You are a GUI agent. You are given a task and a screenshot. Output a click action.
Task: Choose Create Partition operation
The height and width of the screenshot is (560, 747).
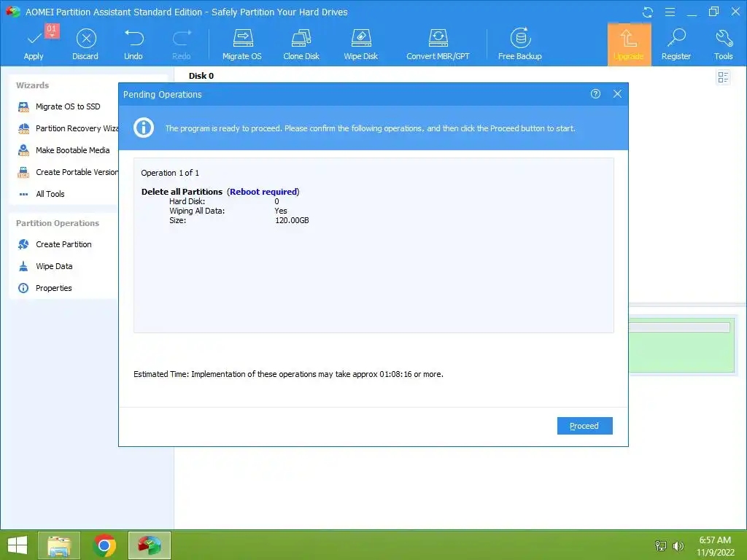click(x=55, y=244)
